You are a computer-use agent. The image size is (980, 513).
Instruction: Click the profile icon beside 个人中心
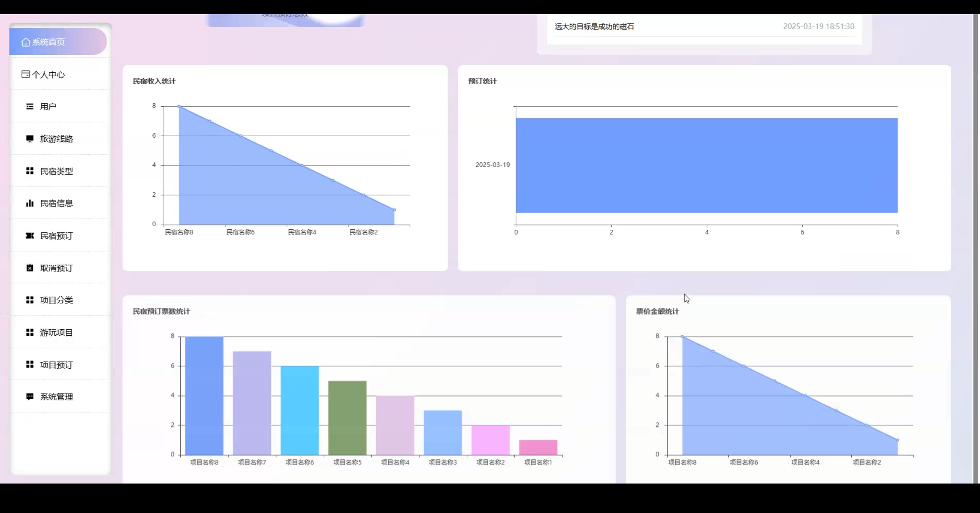25,74
